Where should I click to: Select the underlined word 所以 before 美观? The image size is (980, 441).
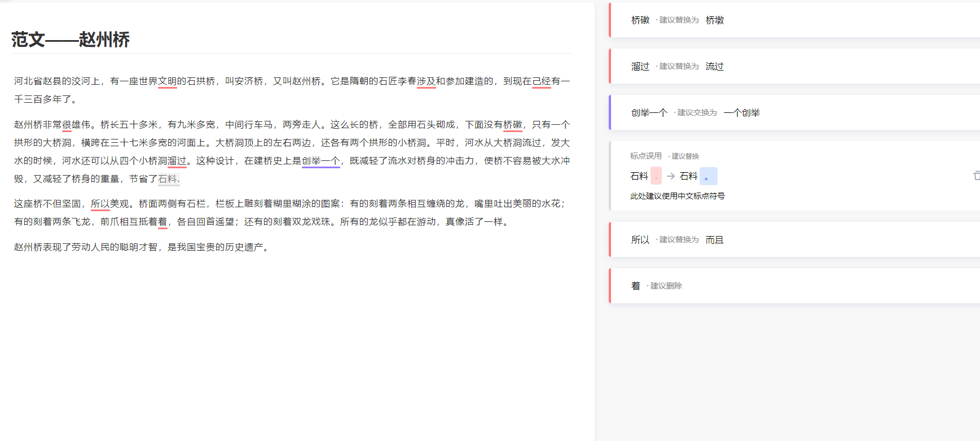(x=100, y=204)
